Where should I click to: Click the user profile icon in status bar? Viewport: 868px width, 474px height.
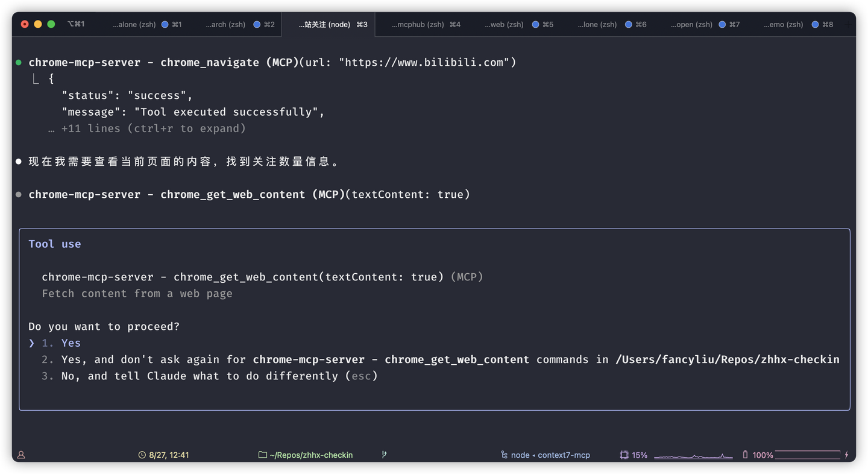20,454
